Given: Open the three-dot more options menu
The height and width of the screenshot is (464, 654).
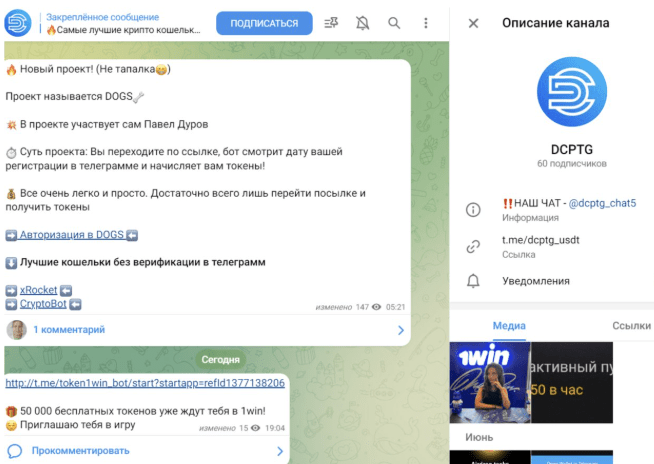Looking at the screenshot, I should pos(425,23).
